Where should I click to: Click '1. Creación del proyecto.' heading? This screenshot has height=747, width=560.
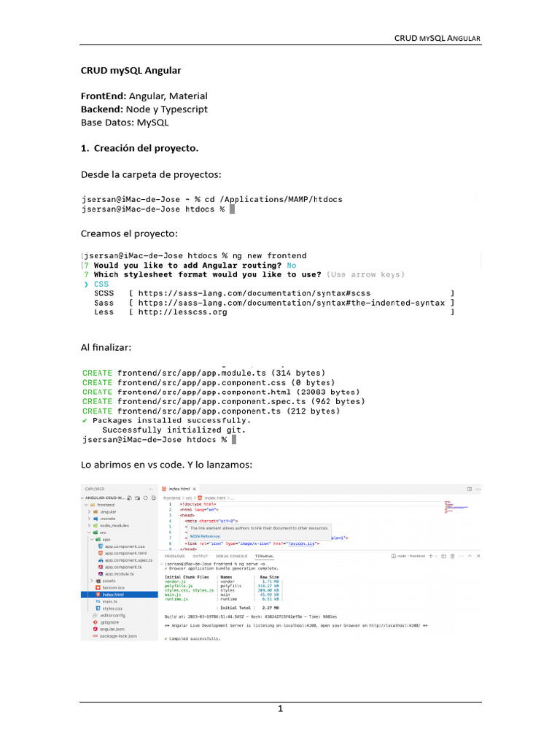click(139, 148)
